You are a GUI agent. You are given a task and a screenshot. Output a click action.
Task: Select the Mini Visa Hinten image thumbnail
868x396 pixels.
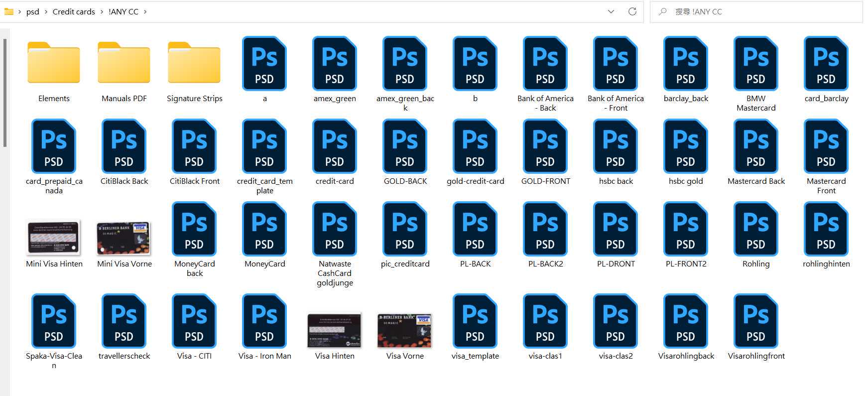tap(53, 237)
